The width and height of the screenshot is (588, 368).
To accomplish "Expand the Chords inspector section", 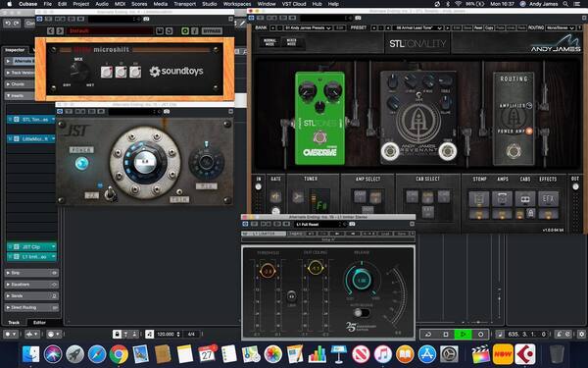I will (21, 84).
